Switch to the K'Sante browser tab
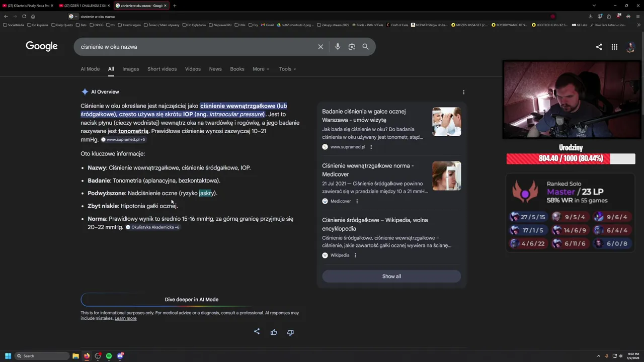The height and width of the screenshot is (362, 644). 28,6
